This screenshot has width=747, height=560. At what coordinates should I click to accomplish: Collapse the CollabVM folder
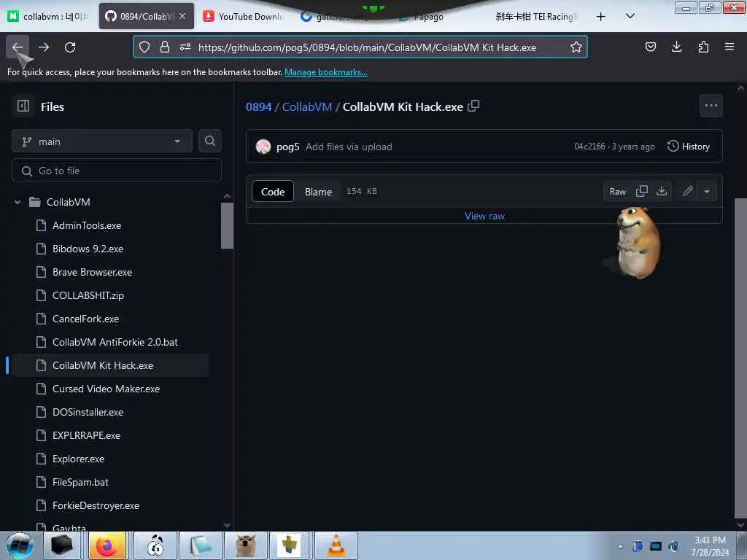click(x=18, y=202)
